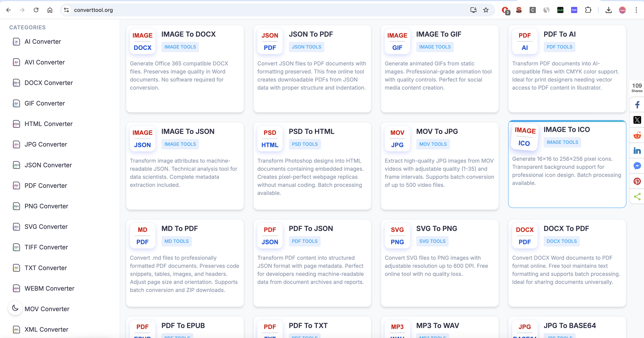Share via Messenger icon
This screenshot has width=644, height=338.
(637, 166)
